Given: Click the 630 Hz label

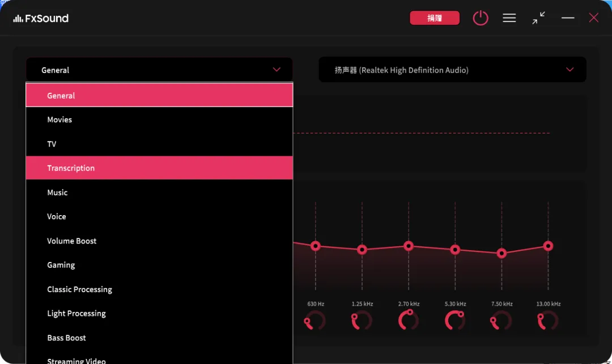Looking at the screenshot, I should 316,304.
